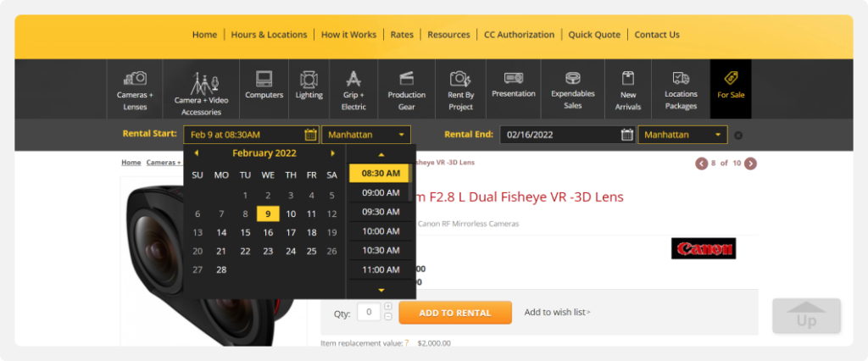The image size is (868, 361).
Task: Select February 16 in the calendar
Action: point(268,232)
